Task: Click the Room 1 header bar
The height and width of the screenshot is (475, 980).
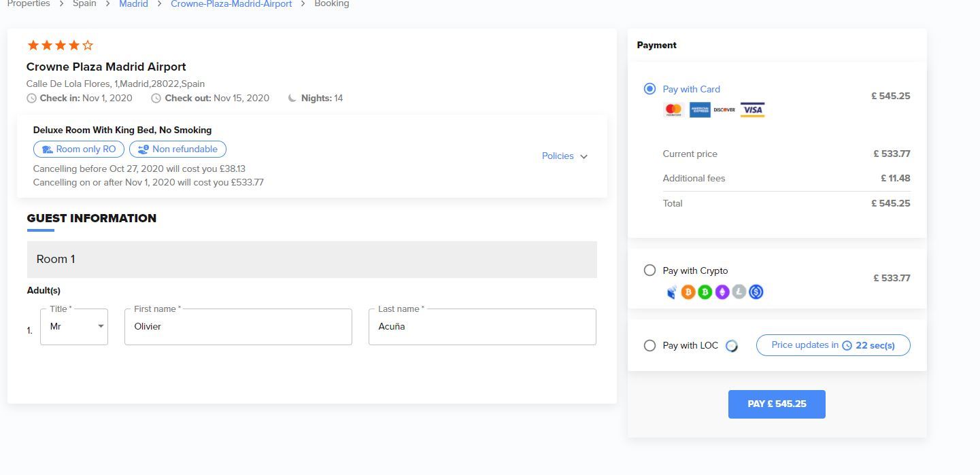Action: tap(312, 260)
